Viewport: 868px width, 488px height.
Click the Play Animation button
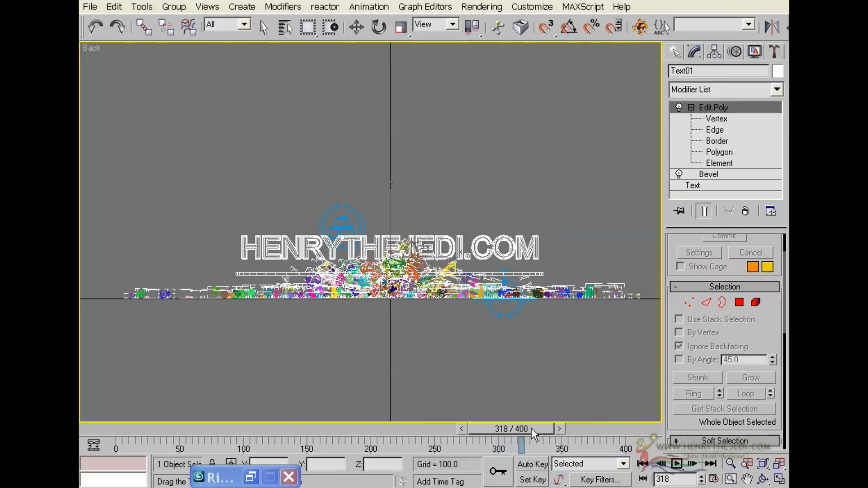[x=677, y=464]
